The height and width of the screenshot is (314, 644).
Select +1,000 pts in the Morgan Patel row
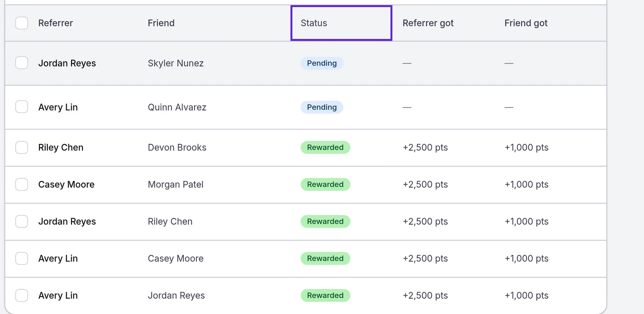[526, 185]
